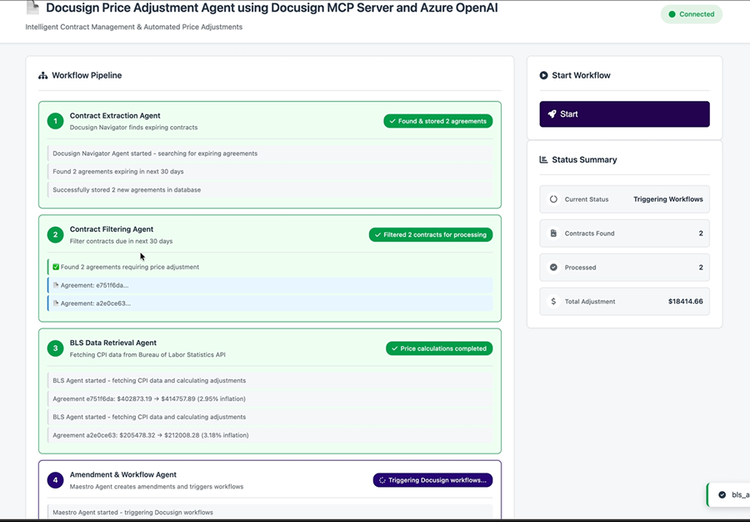Click the Total Adjustment dollar icon
750x522 pixels.
553,301
